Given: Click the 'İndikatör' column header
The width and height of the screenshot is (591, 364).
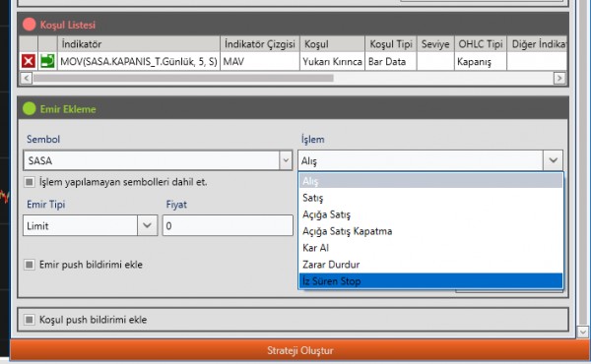Looking at the screenshot, I should coord(139,44).
